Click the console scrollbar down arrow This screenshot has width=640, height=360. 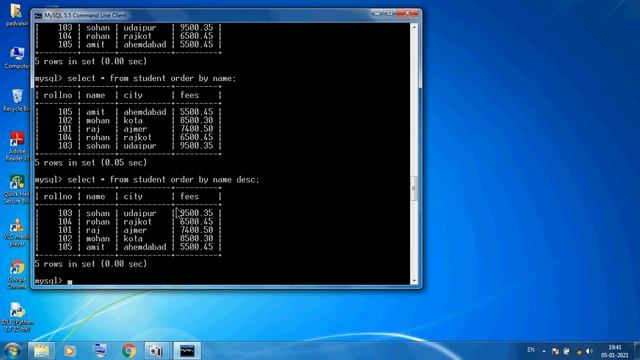414,280
